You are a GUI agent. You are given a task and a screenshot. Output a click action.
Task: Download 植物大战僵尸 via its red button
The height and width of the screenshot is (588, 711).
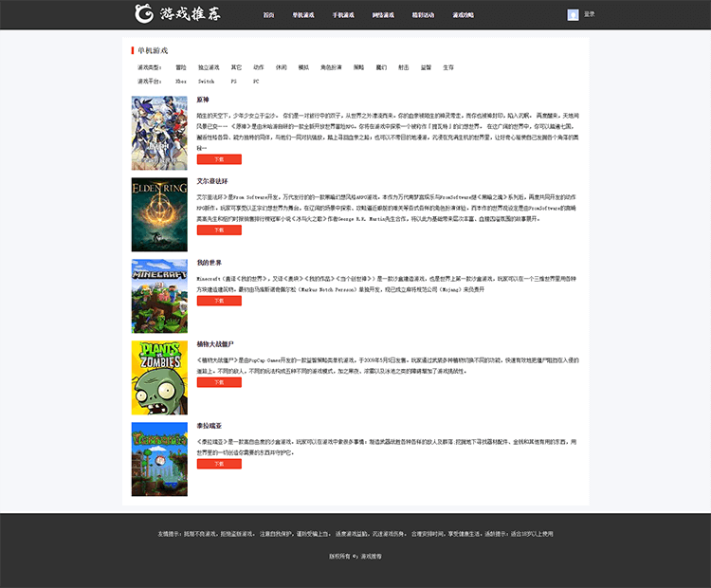(219, 382)
